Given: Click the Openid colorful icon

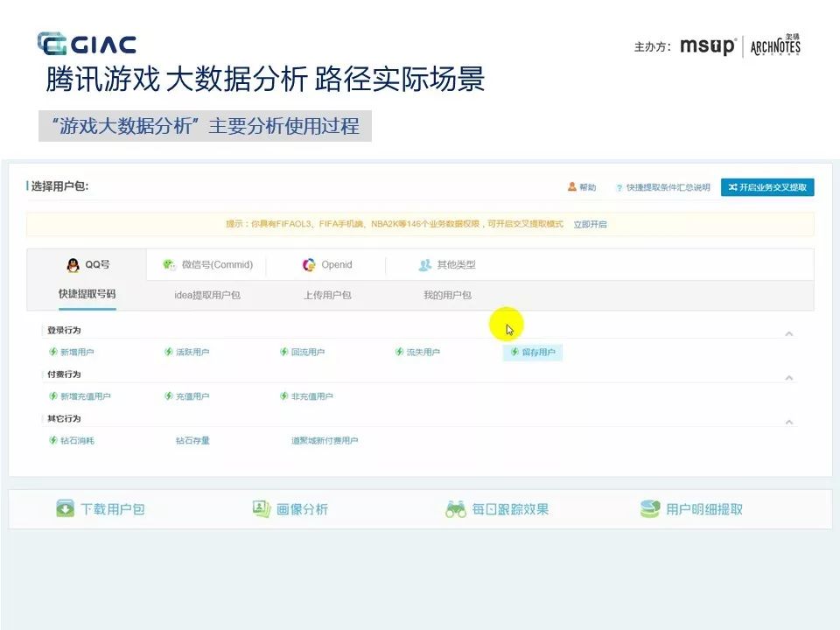Looking at the screenshot, I should coord(309,264).
